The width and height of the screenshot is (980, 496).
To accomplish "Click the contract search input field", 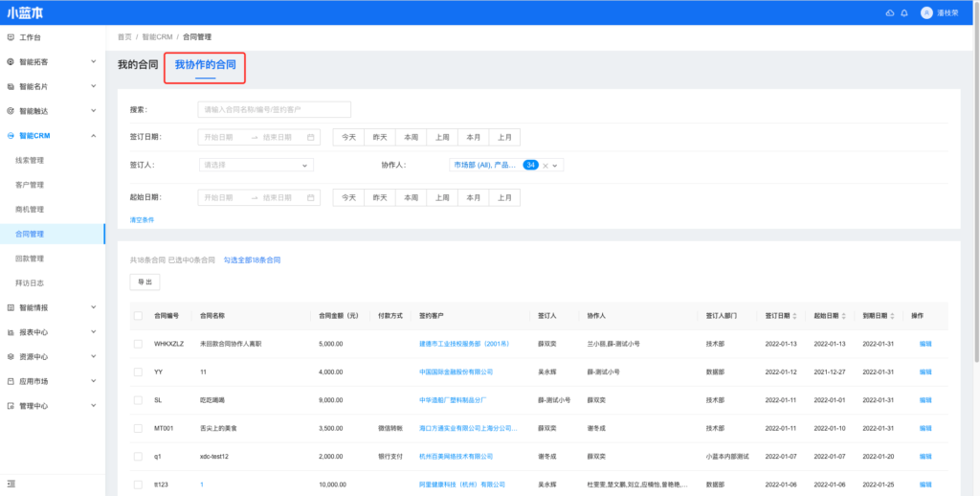I will point(274,110).
